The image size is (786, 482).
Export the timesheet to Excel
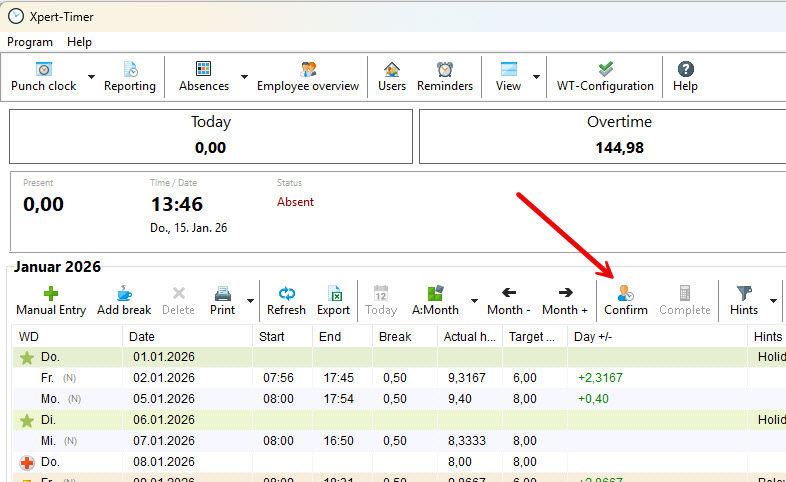(x=334, y=300)
